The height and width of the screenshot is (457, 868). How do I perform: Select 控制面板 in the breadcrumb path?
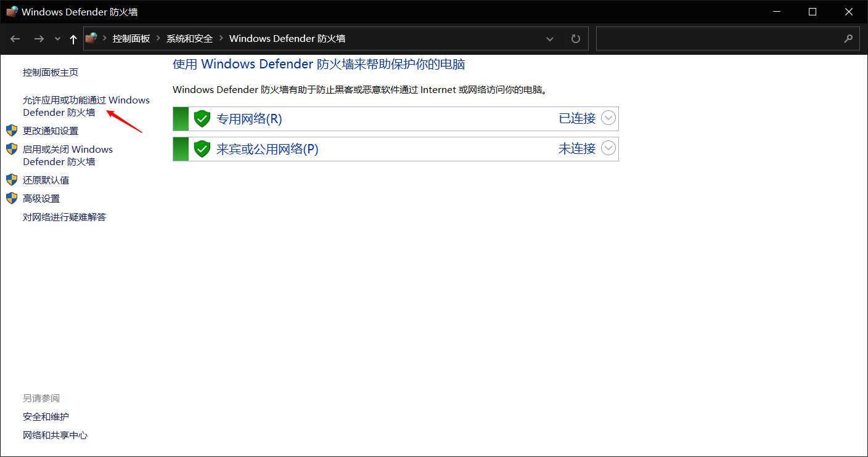pos(131,39)
